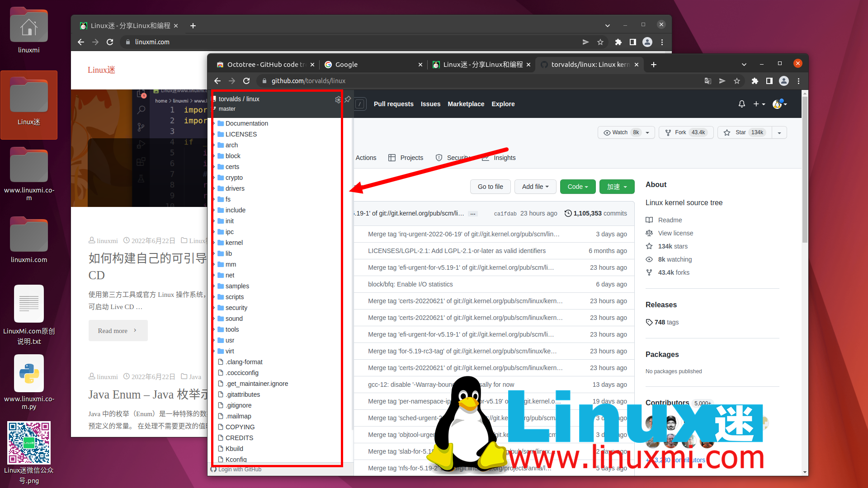Open the green Code dropdown
The height and width of the screenshot is (488, 868).
[x=578, y=187]
